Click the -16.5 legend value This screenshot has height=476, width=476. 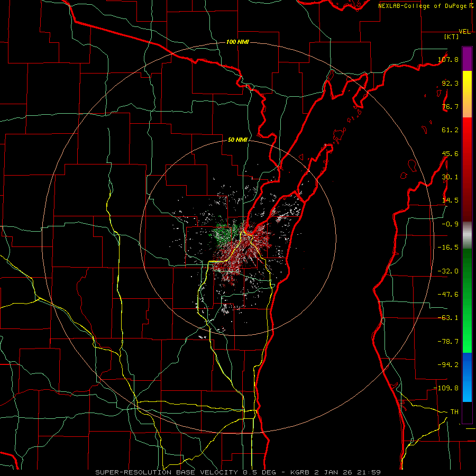pos(448,248)
